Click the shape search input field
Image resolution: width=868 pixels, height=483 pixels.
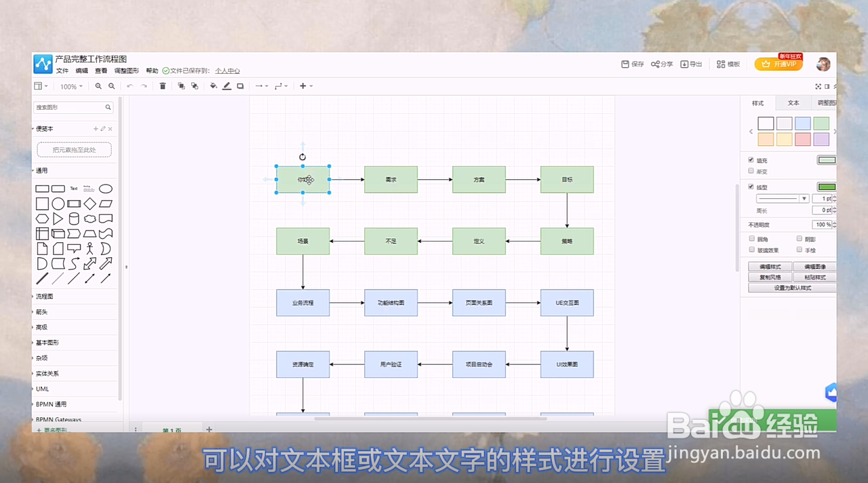pyautogui.click(x=73, y=107)
